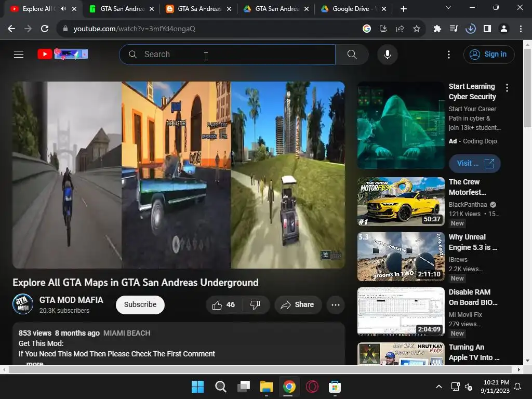Screen dimensions: 532x399
Task: Open Chrome downloads icon
Action: [470, 29]
